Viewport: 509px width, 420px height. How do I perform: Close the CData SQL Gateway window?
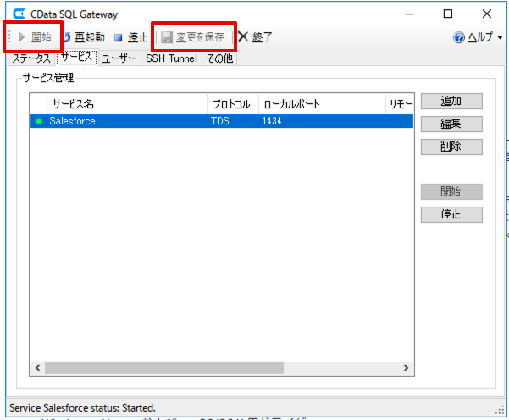point(487,14)
